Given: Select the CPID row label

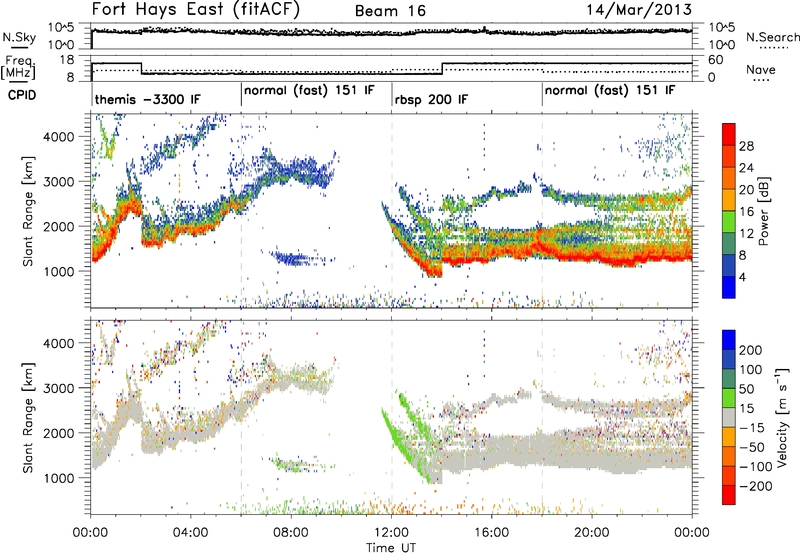Looking at the screenshot, I should click(x=22, y=95).
